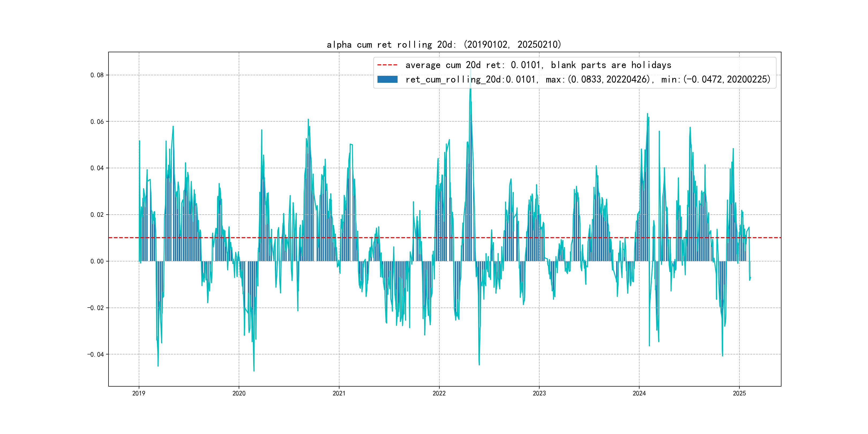Click the 0.02 y-axis tick label
Screen dimensions: 868x434
point(97,215)
